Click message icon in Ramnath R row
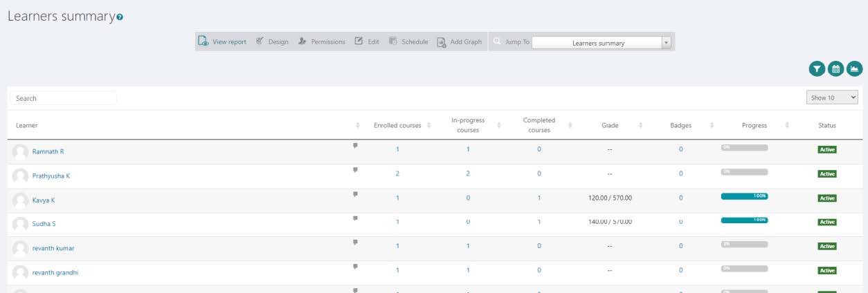868x293 pixels. [356, 146]
